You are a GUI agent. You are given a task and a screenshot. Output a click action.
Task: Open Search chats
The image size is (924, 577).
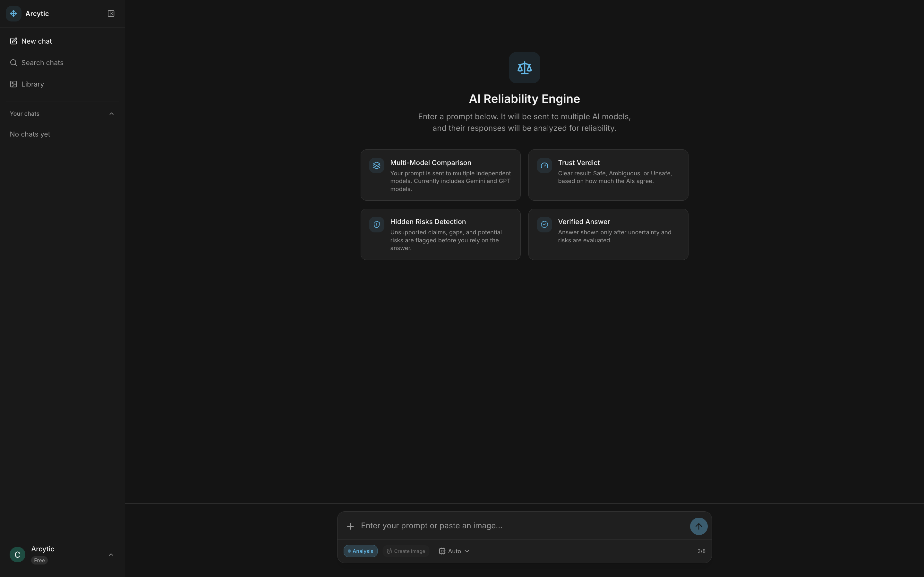pyautogui.click(x=42, y=63)
